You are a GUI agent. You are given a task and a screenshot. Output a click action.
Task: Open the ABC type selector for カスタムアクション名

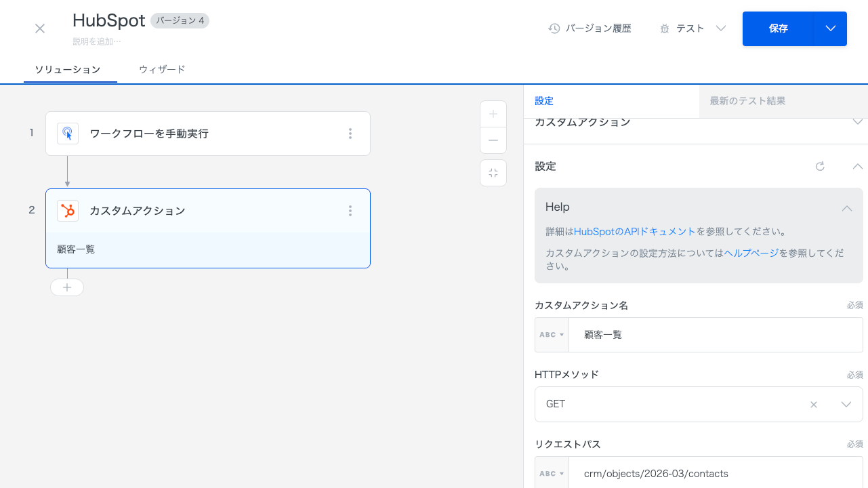[552, 335]
